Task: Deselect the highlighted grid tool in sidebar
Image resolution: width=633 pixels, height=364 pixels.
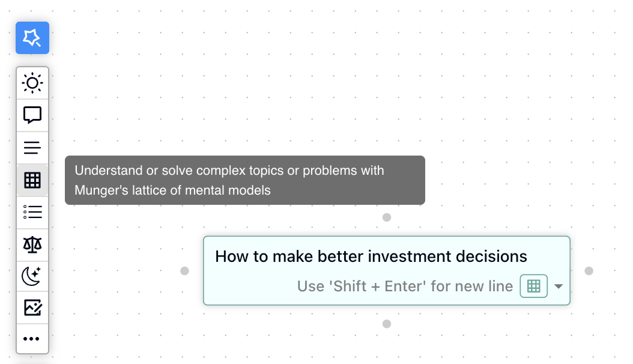Action: [x=32, y=180]
